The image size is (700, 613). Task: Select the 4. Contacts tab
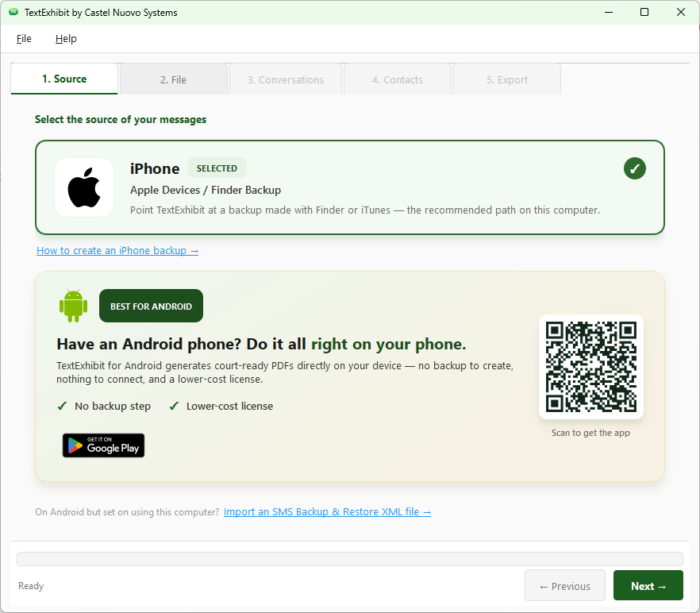[398, 79]
